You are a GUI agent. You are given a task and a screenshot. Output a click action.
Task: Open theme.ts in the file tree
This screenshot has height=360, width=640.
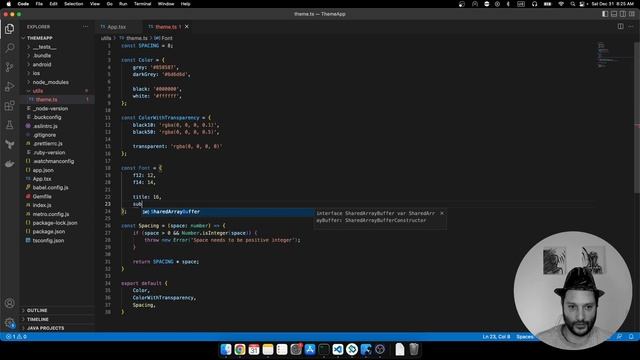point(47,100)
